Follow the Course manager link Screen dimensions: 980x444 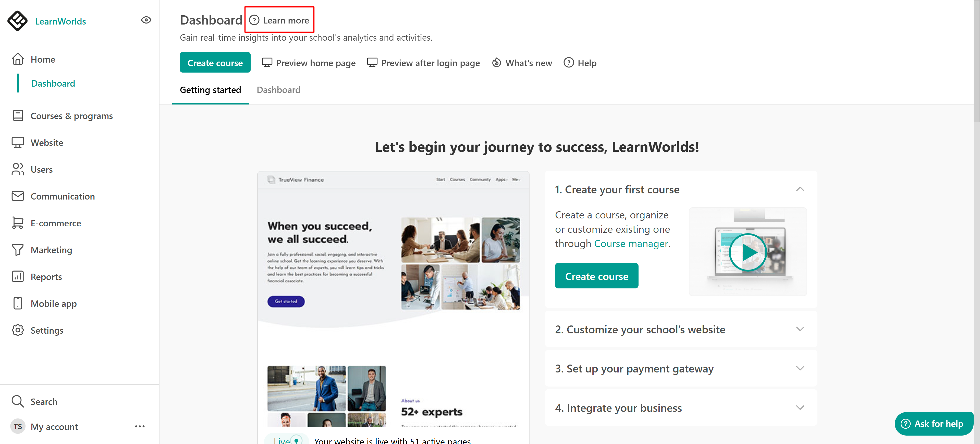click(631, 244)
